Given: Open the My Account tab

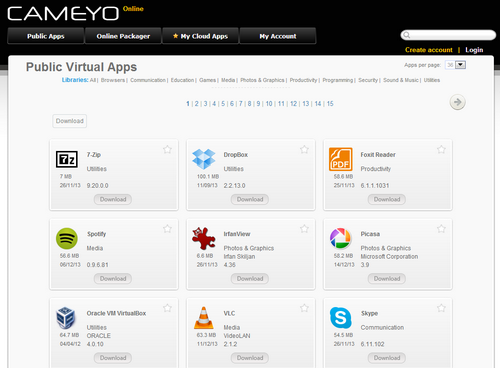Looking at the screenshot, I should click(278, 36).
